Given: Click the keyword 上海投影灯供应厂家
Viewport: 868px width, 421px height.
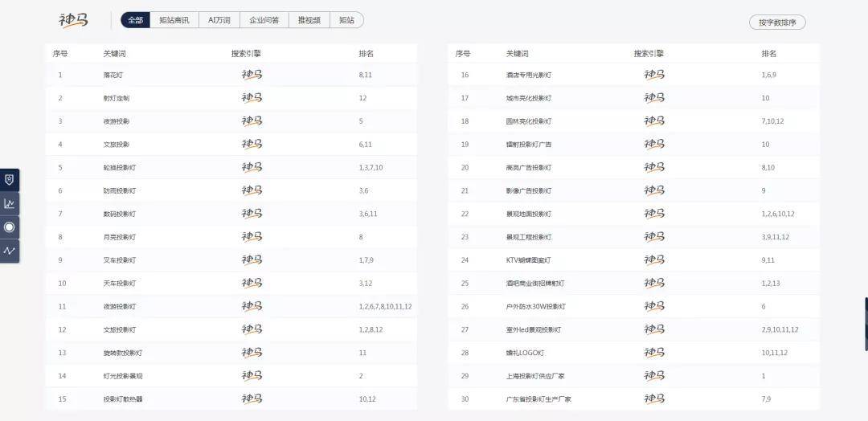Looking at the screenshot, I should click(535, 376).
